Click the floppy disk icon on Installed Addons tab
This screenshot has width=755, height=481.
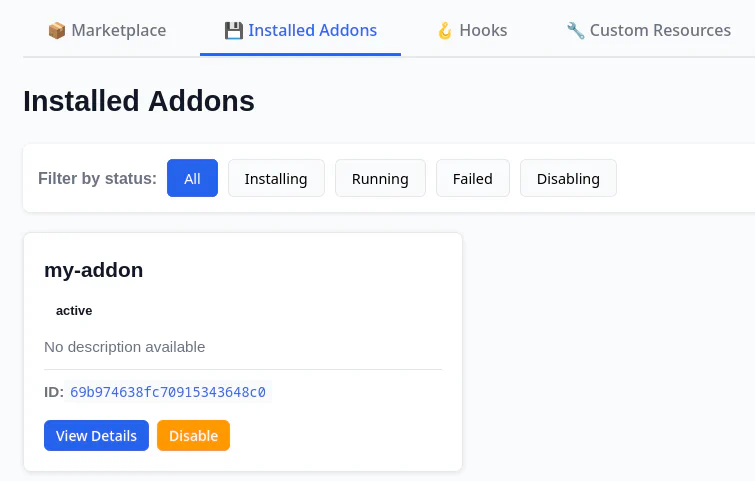point(233,30)
